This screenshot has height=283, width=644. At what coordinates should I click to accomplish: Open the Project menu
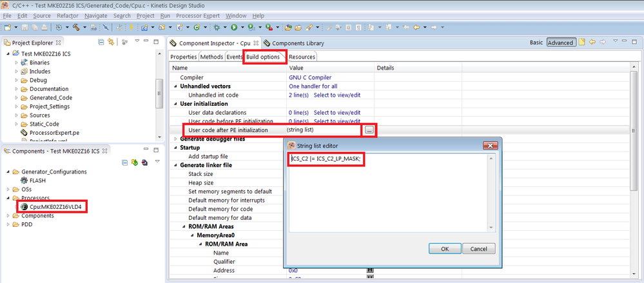click(x=146, y=15)
